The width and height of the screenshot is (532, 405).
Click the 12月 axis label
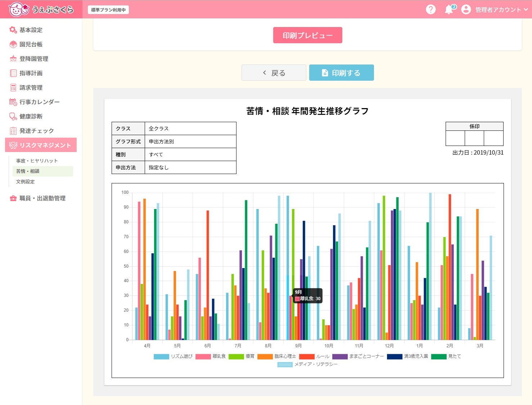[389, 346]
